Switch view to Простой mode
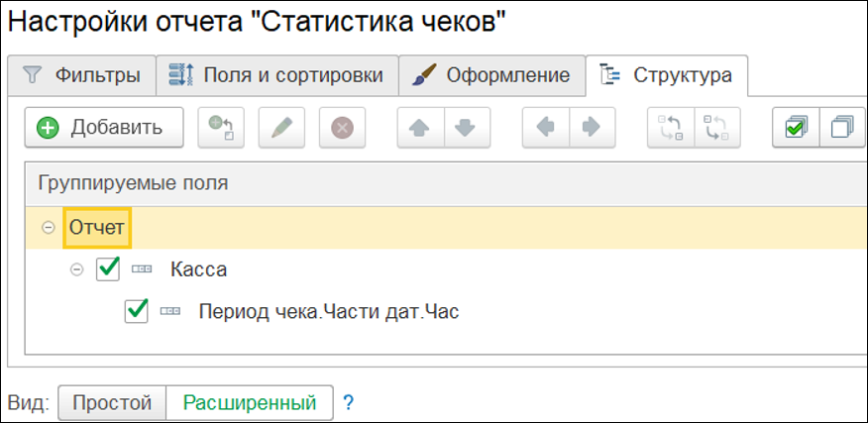The image size is (868, 423). pos(111,403)
